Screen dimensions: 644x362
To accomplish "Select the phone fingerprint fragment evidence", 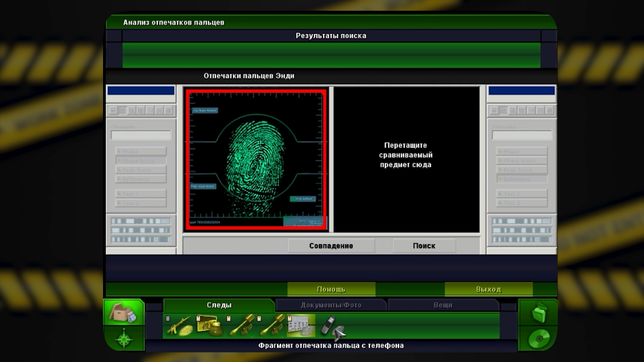I will point(332,326).
